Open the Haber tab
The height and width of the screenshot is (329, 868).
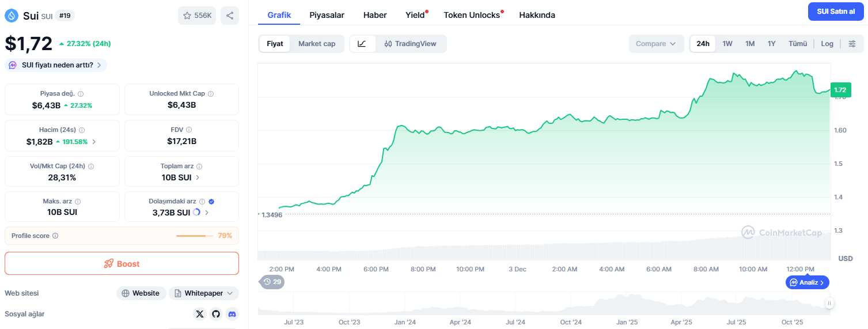coord(375,15)
